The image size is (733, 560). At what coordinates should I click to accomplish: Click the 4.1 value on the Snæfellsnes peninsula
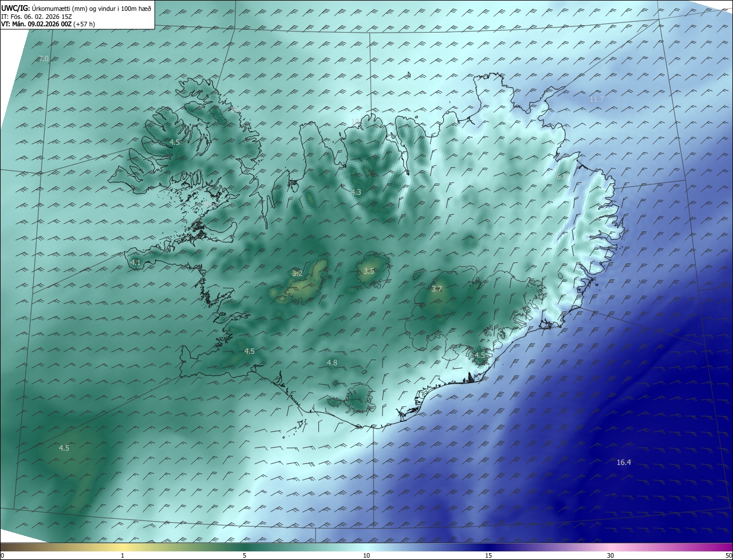(136, 263)
